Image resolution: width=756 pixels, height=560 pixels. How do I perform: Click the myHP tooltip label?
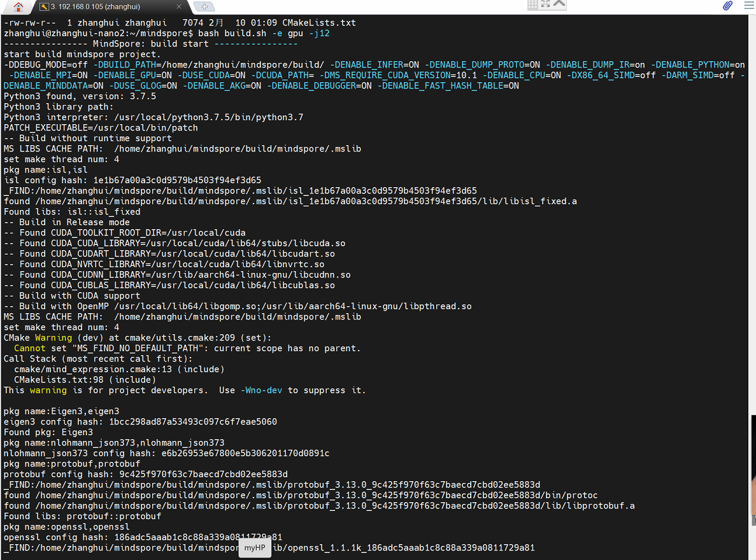255,548
